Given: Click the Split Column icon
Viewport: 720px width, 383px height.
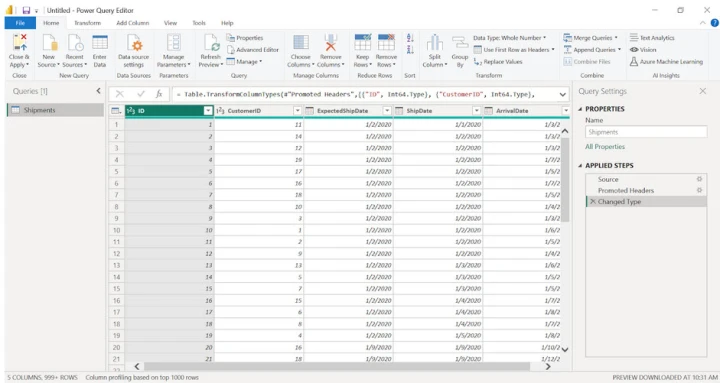Looking at the screenshot, I should pos(434,42).
